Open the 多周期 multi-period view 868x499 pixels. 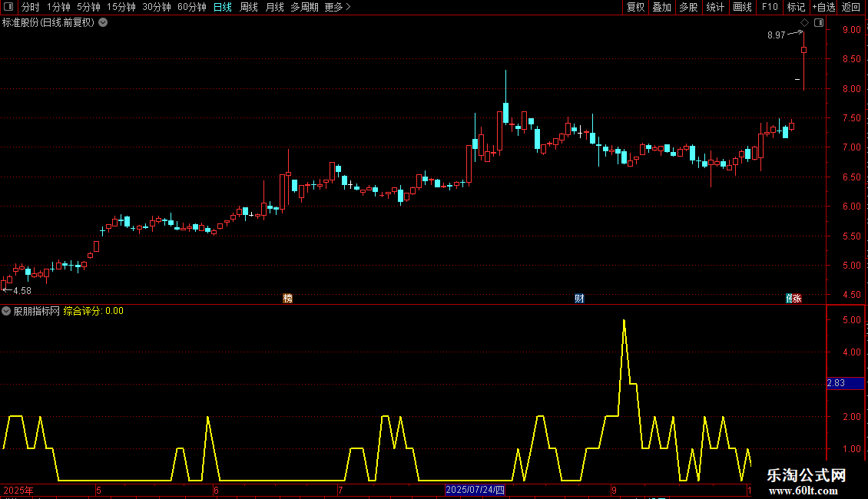click(304, 7)
